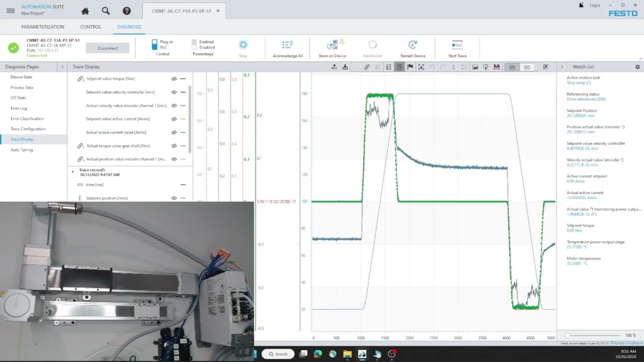Toggle the cursor lines icon
The image size is (644, 362).
pos(388,67)
